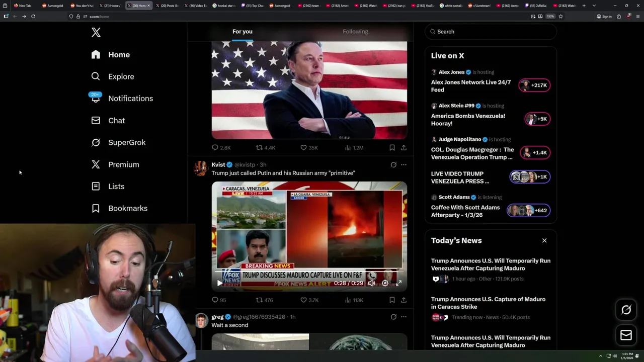Switch to the white somali browser tab
Viewport: 644px width, 362px height.
tap(452, 6)
